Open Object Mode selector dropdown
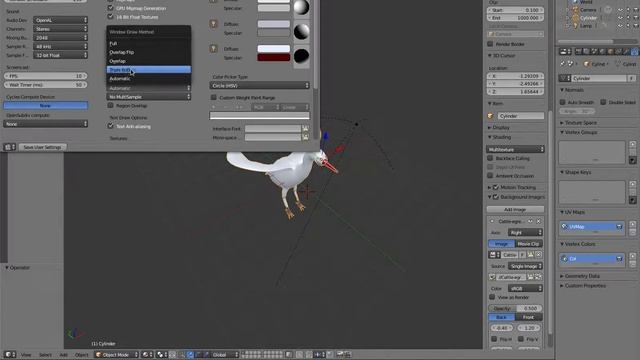Image resolution: width=640 pixels, height=360 pixels. point(116,355)
